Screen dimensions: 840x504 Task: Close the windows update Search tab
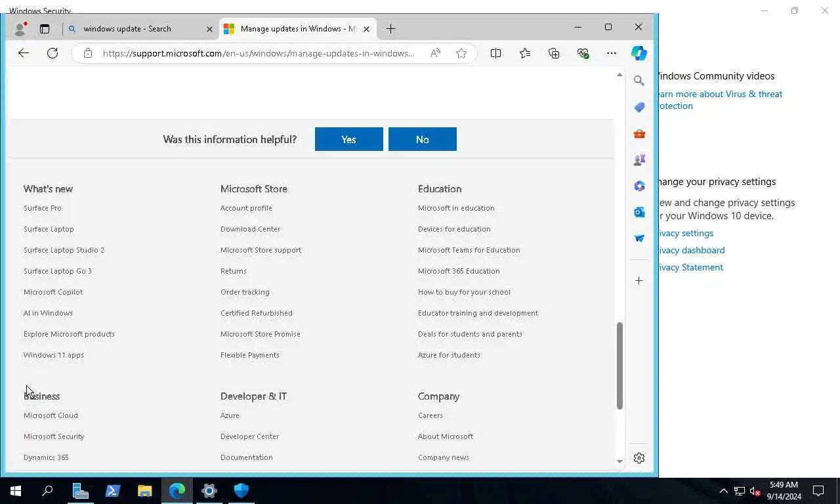tap(210, 29)
